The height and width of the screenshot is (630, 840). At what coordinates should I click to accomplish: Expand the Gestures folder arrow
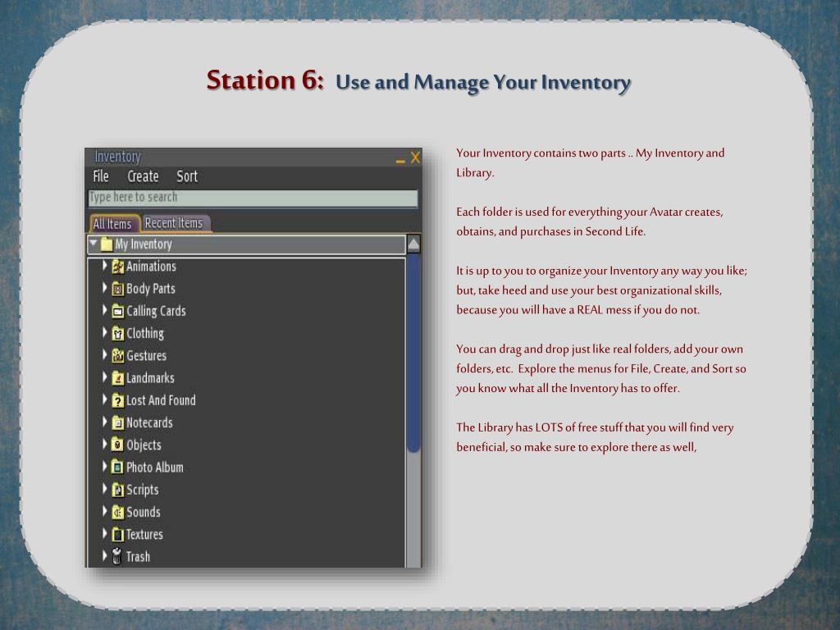[x=105, y=354]
